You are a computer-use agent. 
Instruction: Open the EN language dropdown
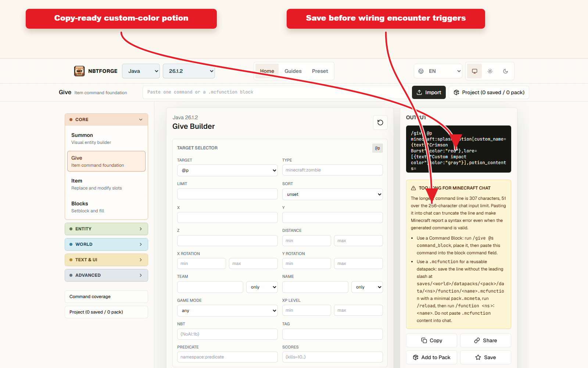438,71
